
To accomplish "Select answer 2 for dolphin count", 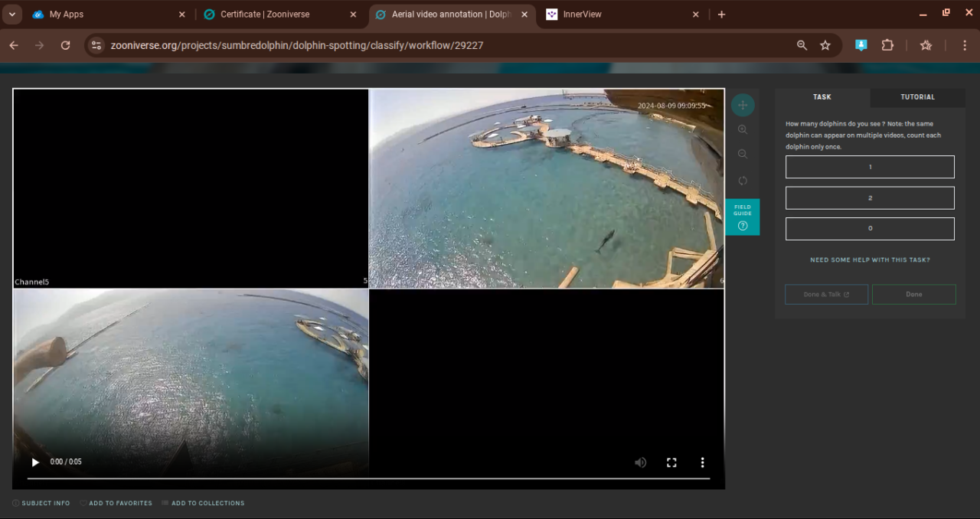I will coord(870,197).
